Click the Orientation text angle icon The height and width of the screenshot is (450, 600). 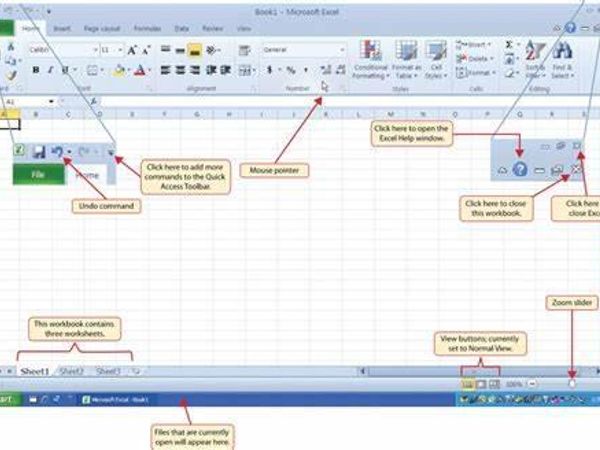point(211,50)
